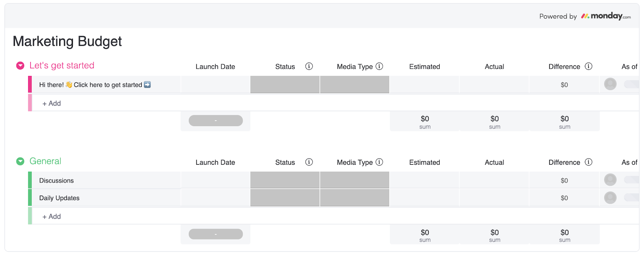This screenshot has width=644, height=258.
Task: Click person avatar in Daily Updates row
Action: point(610,197)
